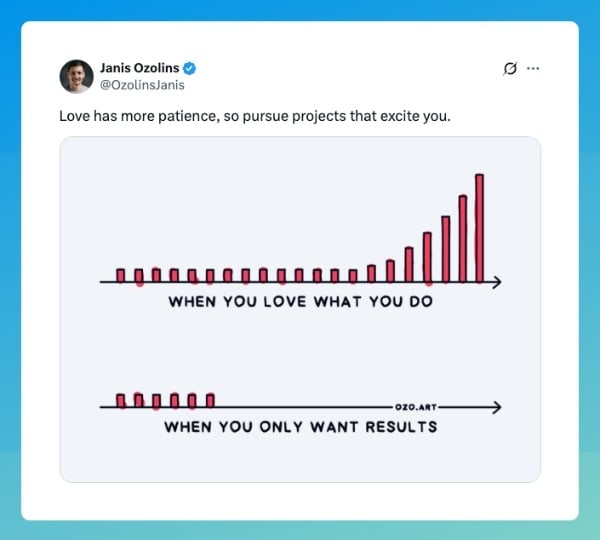Open Janis Ozolins' profile avatar photo

point(76,77)
